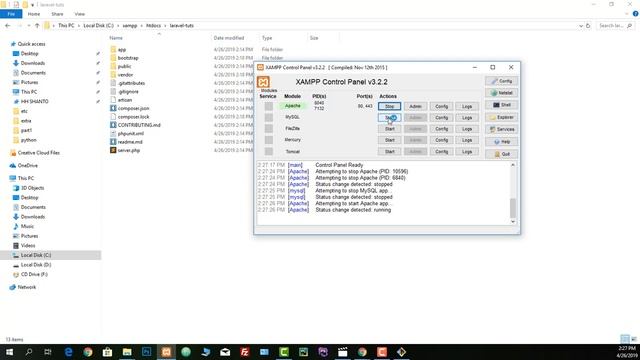Click the XAMPP logo in the control panel
640x360 pixels.
263,82
